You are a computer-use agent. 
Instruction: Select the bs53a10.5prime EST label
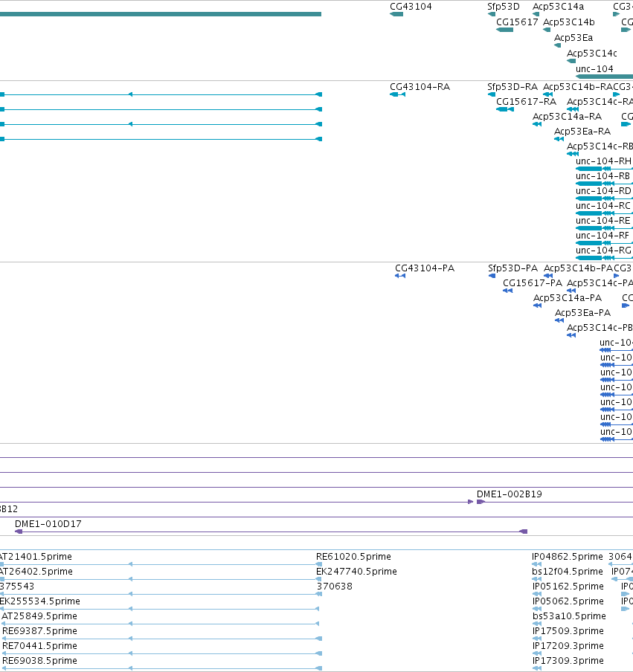[x=569, y=616]
